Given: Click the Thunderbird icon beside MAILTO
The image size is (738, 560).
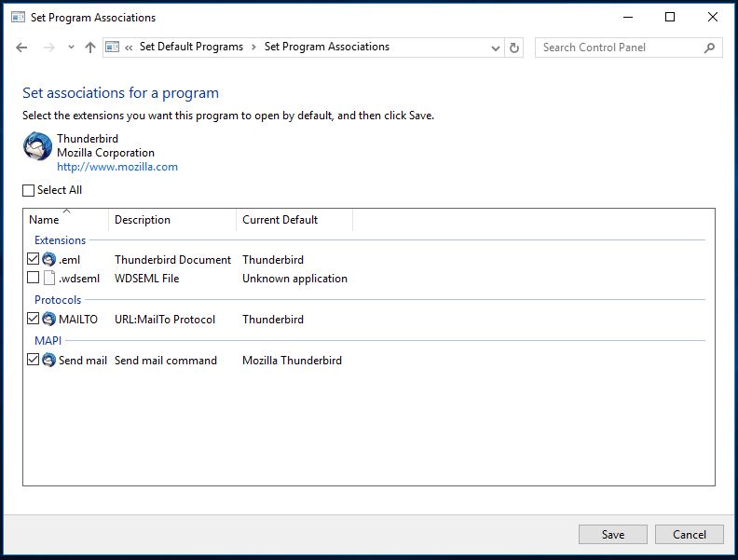Looking at the screenshot, I should pos(49,319).
